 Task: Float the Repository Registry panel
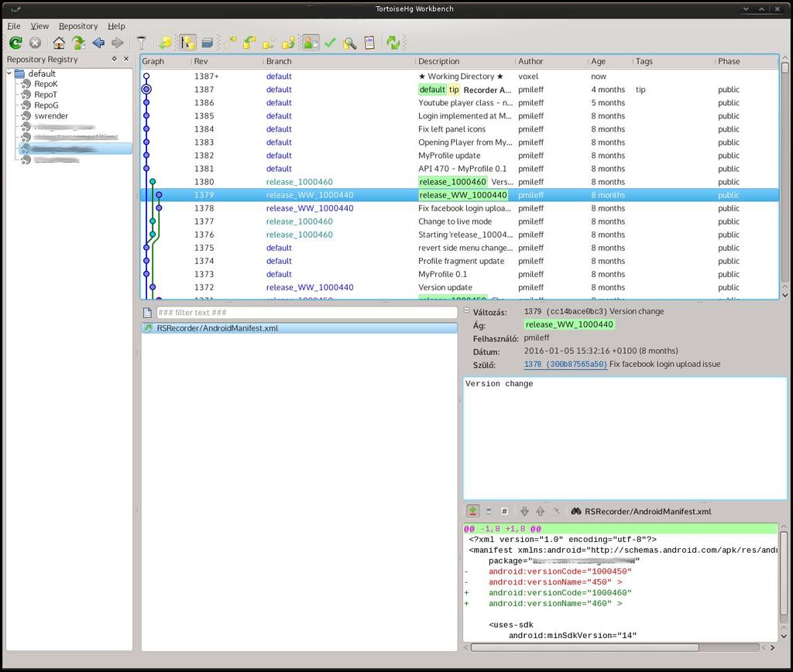tap(115, 59)
